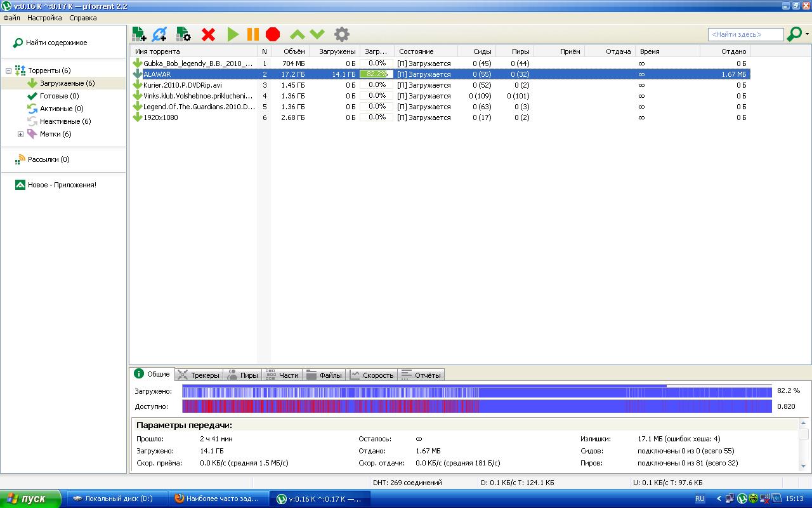This screenshot has width=812, height=508.
Task: Open the Настройка menu
Action: (44, 18)
